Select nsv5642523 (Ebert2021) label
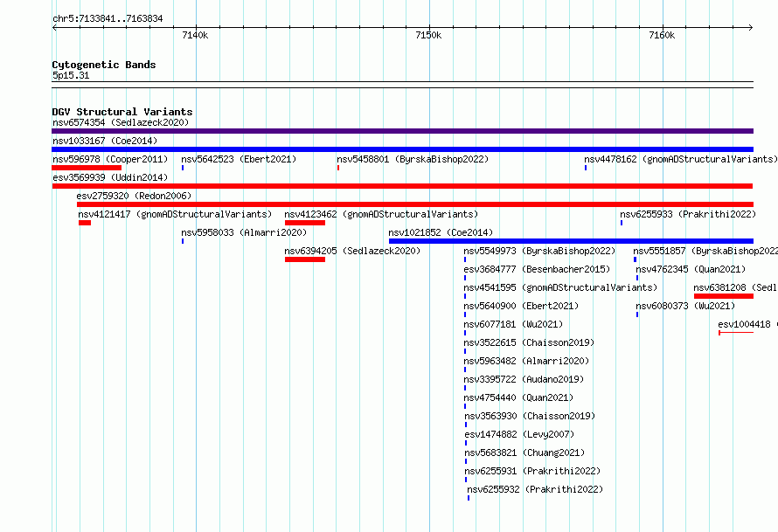The image size is (778, 532). (239, 159)
